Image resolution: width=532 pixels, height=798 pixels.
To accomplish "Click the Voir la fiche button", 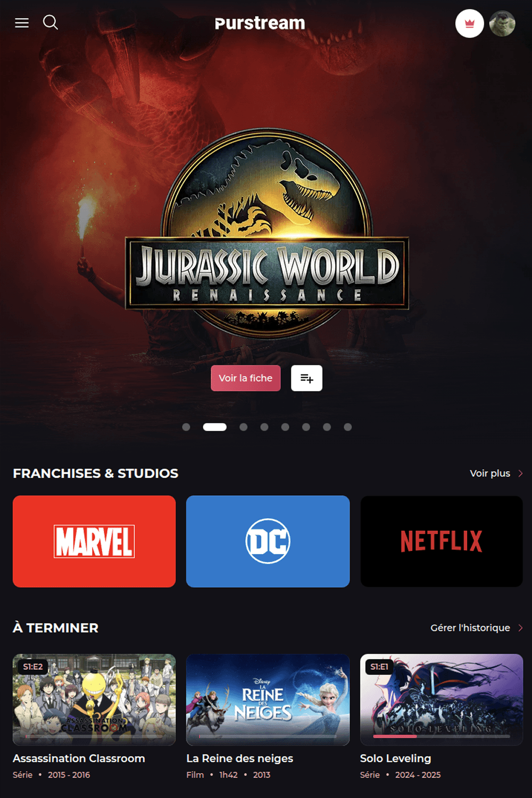I will pos(246,378).
